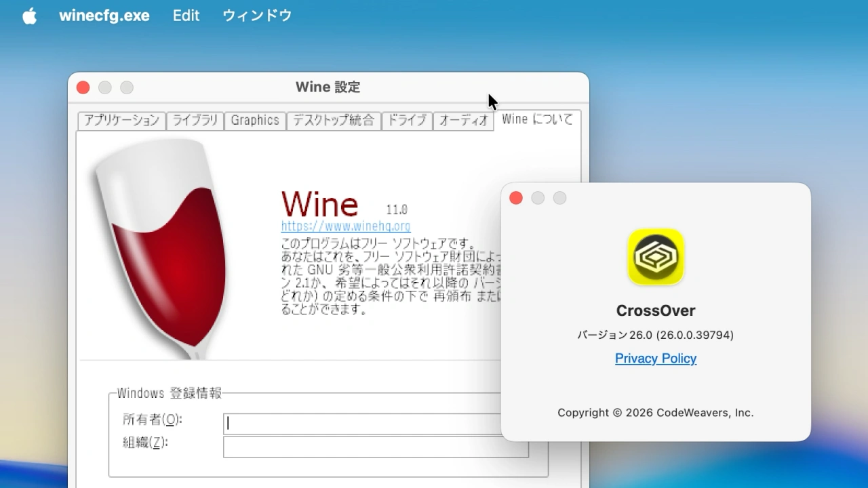
Task: Select the ライブラリ tab
Action: click(x=195, y=121)
